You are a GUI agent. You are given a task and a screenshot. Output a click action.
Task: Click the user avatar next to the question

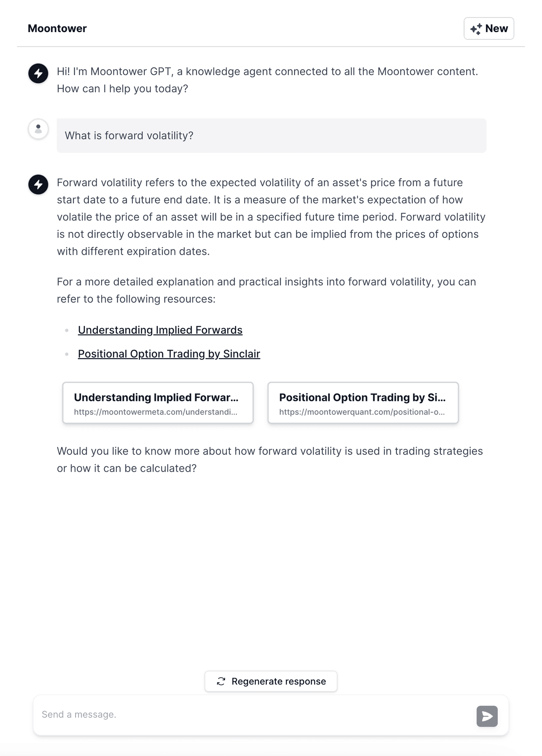coord(38,129)
